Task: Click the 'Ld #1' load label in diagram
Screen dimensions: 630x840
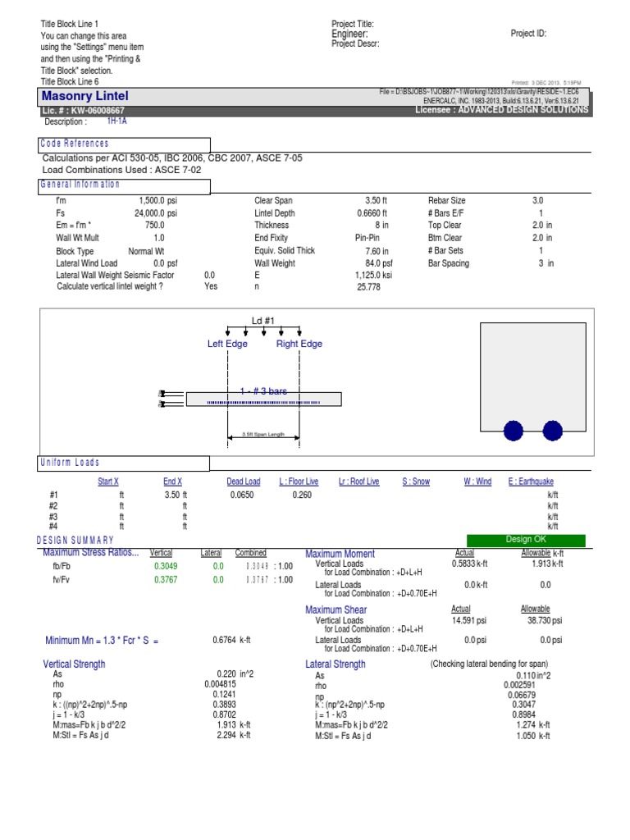Action: tap(262, 321)
